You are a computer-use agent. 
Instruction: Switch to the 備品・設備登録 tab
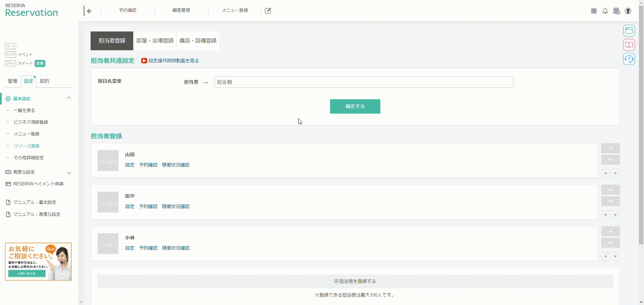click(x=198, y=41)
